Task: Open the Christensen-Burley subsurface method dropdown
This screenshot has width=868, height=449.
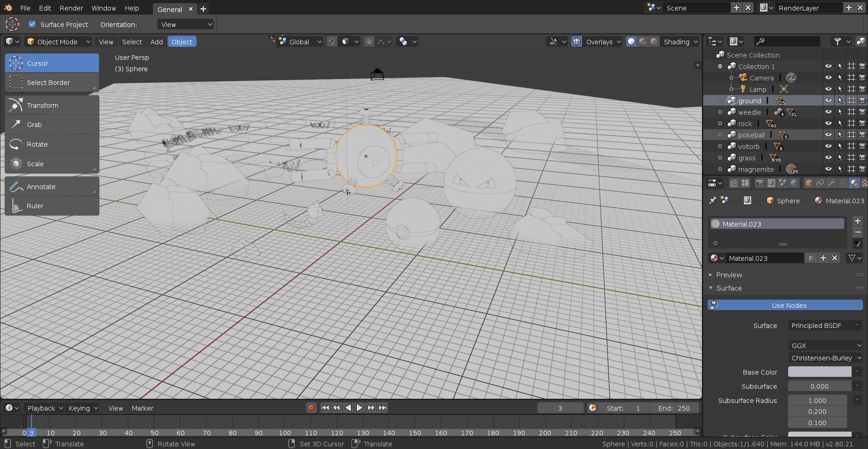Action: pyautogui.click(x=826, y=358)
